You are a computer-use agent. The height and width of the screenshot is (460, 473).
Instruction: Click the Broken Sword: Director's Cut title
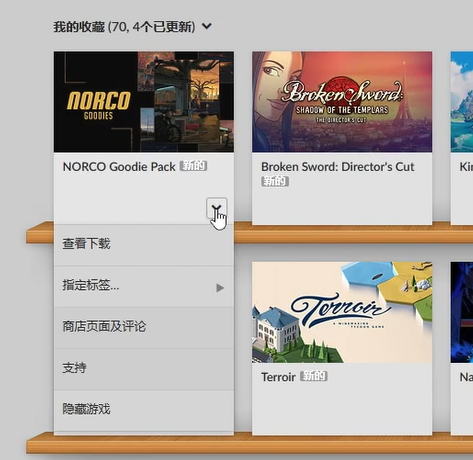pyautogui.click(x=338, y=167)
